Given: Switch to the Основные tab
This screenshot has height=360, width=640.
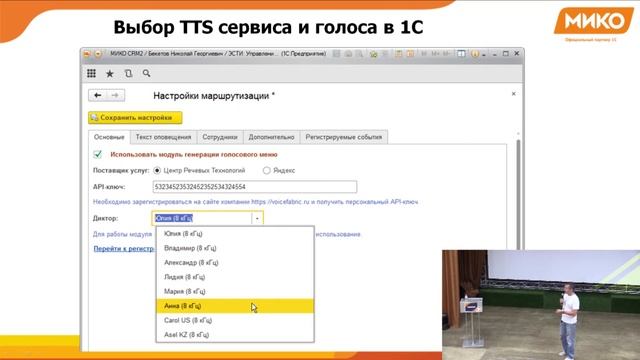Looking at the screenshot, I should point(109,137).
